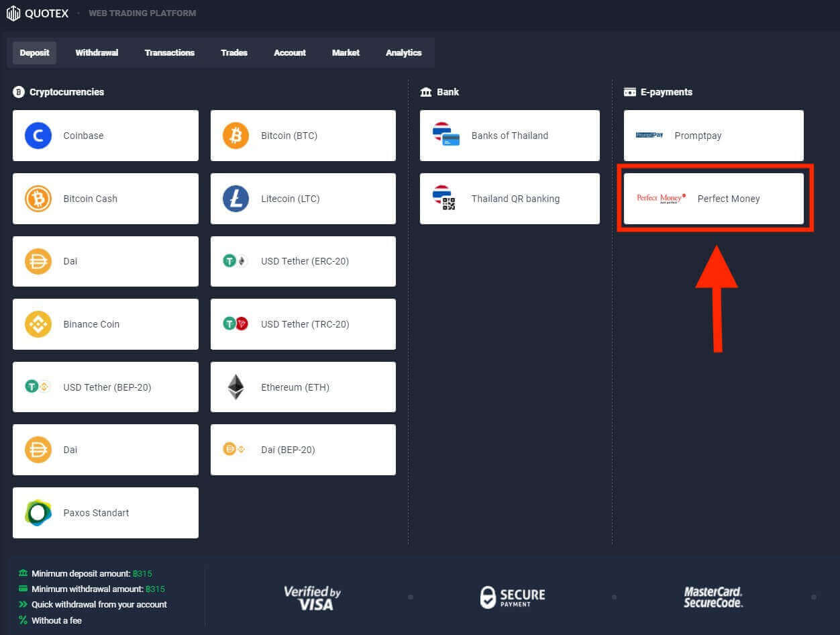Click the Ethereum (ETH) diamond icon
840x635 pixels.
(235, 387)
